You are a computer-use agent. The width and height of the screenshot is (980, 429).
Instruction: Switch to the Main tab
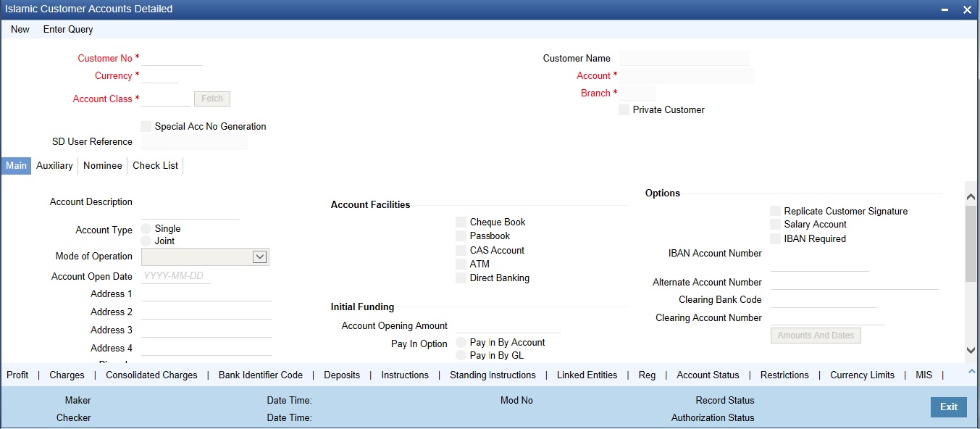pos(16,165)
